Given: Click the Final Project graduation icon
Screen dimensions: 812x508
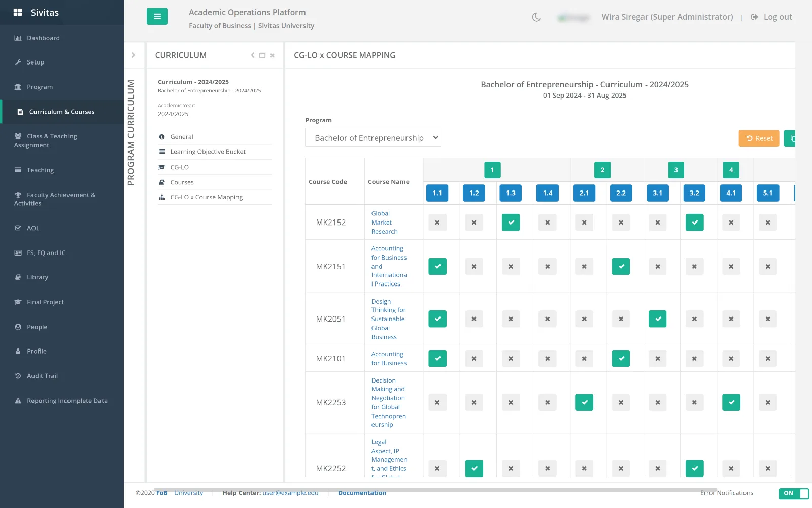Looking at the screenshot, I should coord(18,302).
